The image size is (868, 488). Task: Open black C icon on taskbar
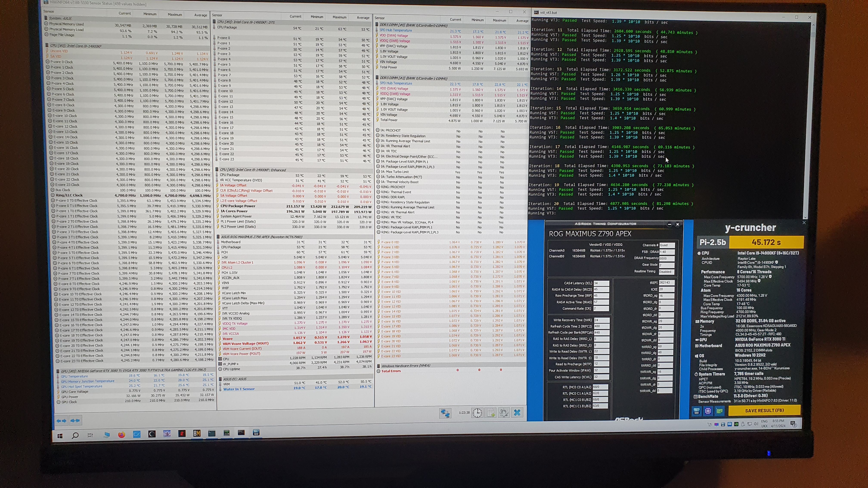click(152, 434)
